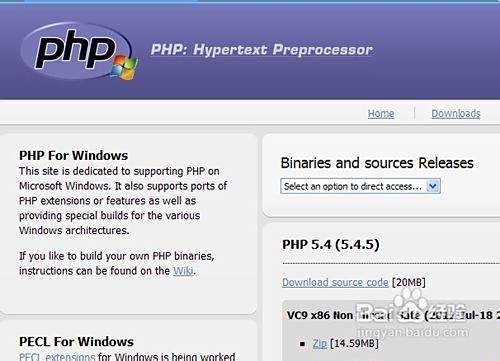This screenshot has width=500, height=361.
Task: Click 'This site is dedicated' paragraph
Action: [123, 200]
